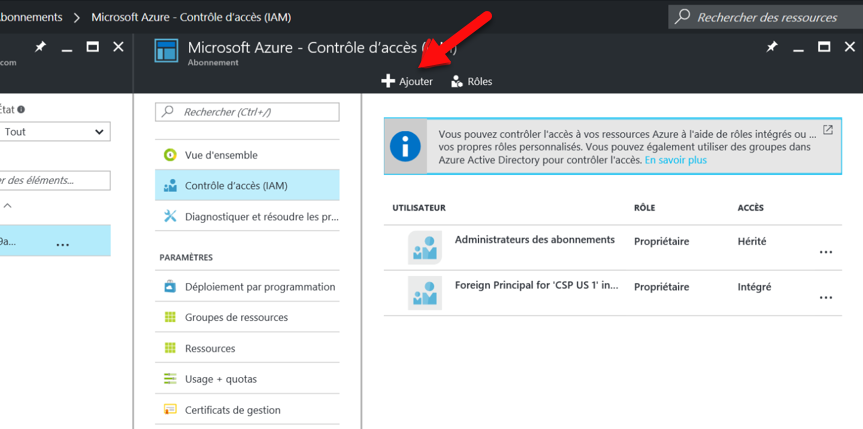Open Groupes de ressources
This screenshot has width=863, height=429.
[x=247, y=317]
